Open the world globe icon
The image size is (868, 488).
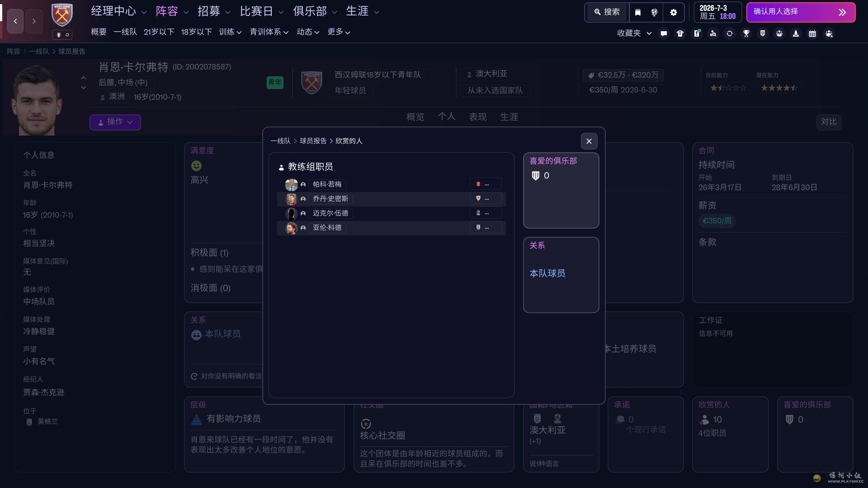coord(655,12)
